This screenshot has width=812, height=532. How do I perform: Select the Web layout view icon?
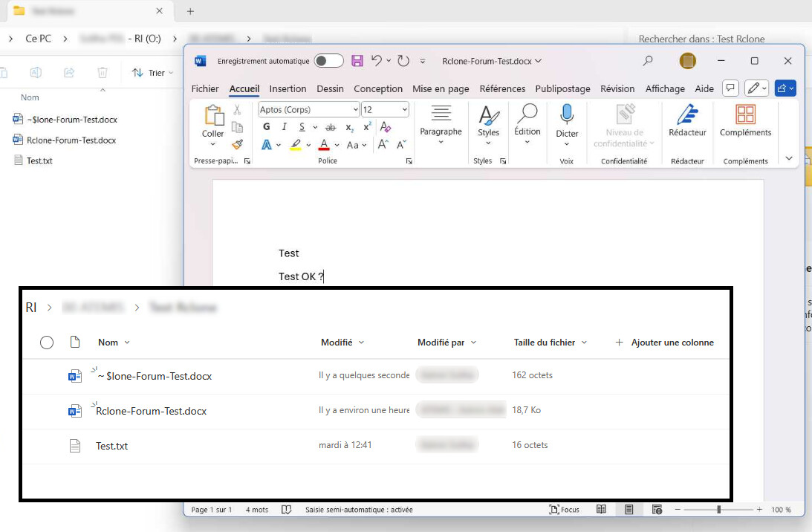click(657, 510)
